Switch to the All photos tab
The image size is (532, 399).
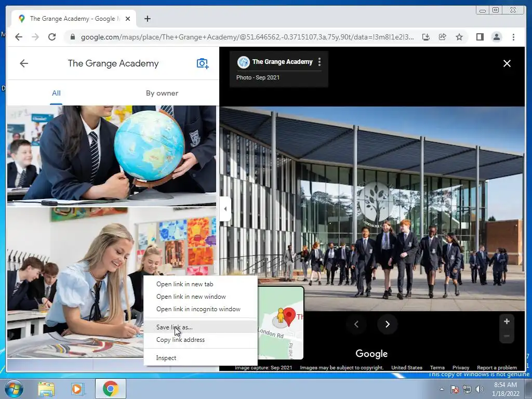(x=56, y=93)
